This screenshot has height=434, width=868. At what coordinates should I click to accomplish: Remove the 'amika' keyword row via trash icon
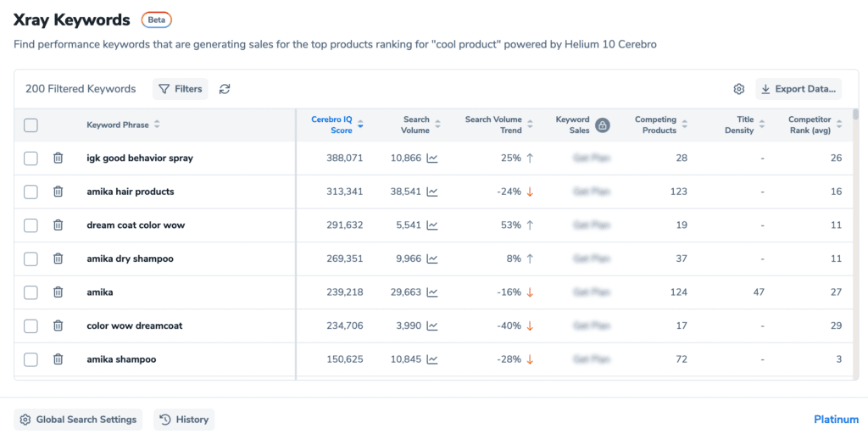tap(58, 292)
